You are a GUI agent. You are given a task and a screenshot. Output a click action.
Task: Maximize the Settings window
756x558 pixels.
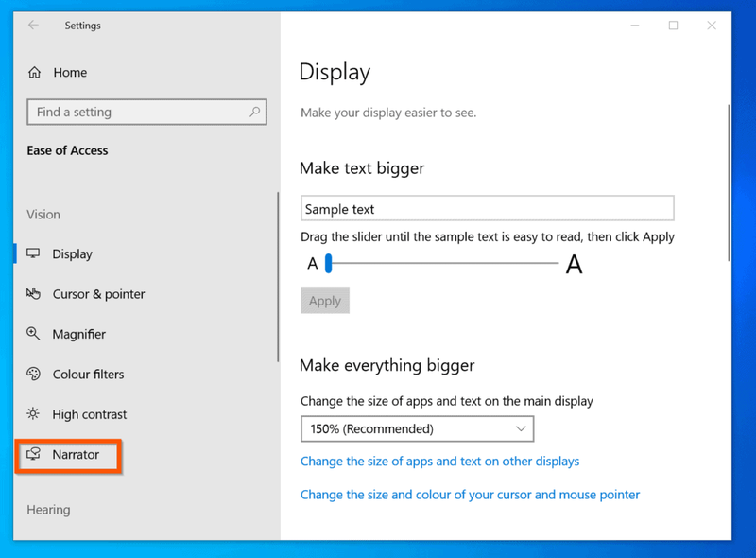[673, 26]
